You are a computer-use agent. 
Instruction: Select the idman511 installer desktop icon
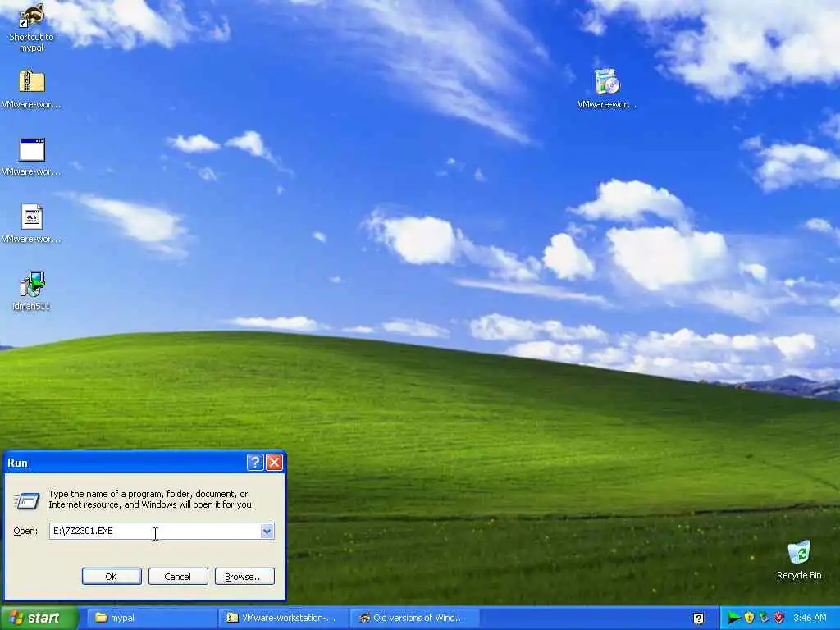pyautogui.click(x=32, y=291)
